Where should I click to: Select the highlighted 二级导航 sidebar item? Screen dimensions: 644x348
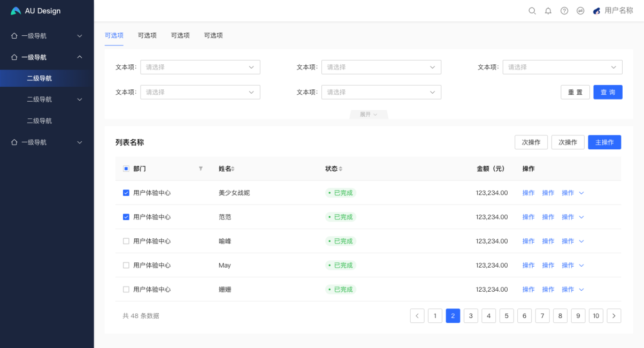tap(40, 78)
